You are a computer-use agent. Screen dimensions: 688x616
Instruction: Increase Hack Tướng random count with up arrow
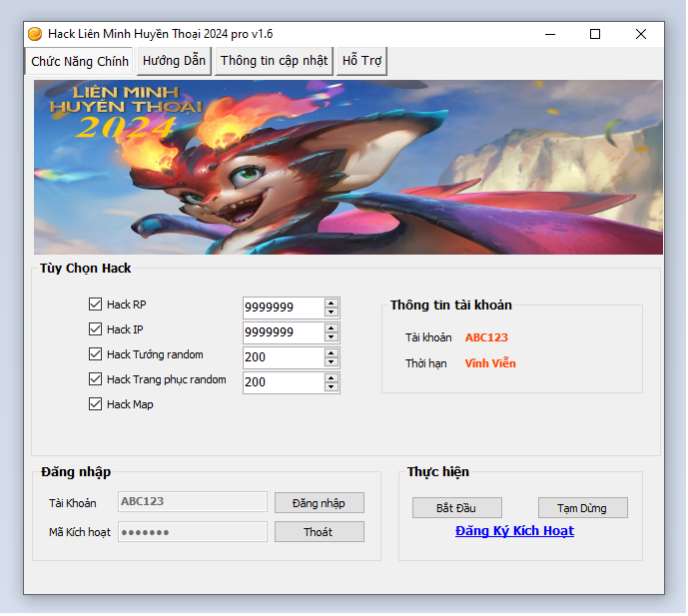[332, 352]
